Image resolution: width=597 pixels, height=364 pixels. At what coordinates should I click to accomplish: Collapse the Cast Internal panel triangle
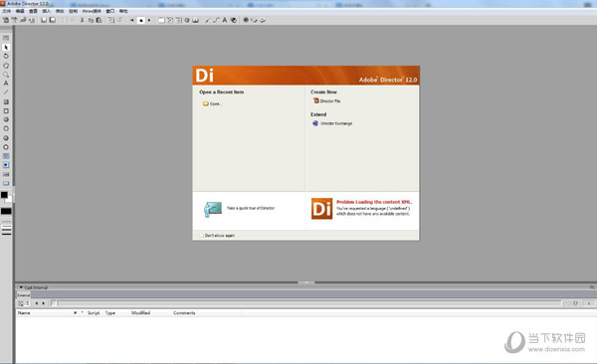(x=21, y=287)
